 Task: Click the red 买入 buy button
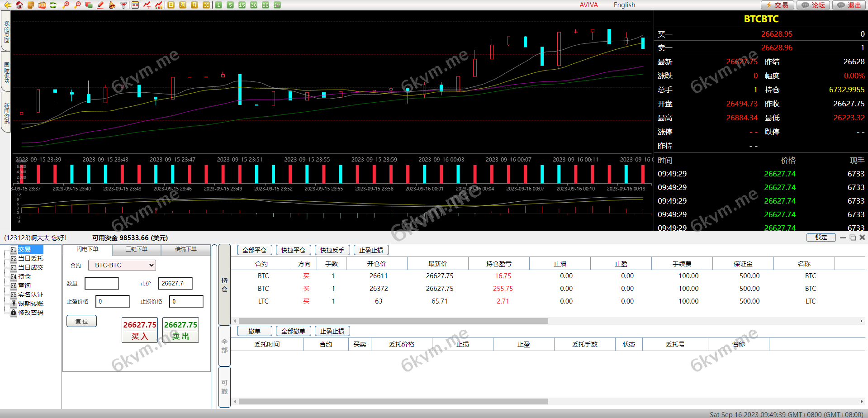pyautogui.click(x=139, y=331)
